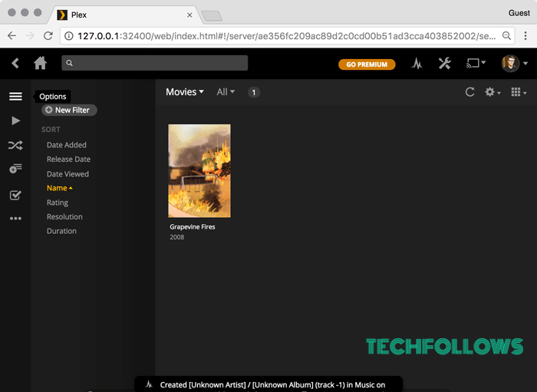Screen dimensions: 537x392
Task: Expand the Movies library dropdown
Action: [x=185, y=92]
